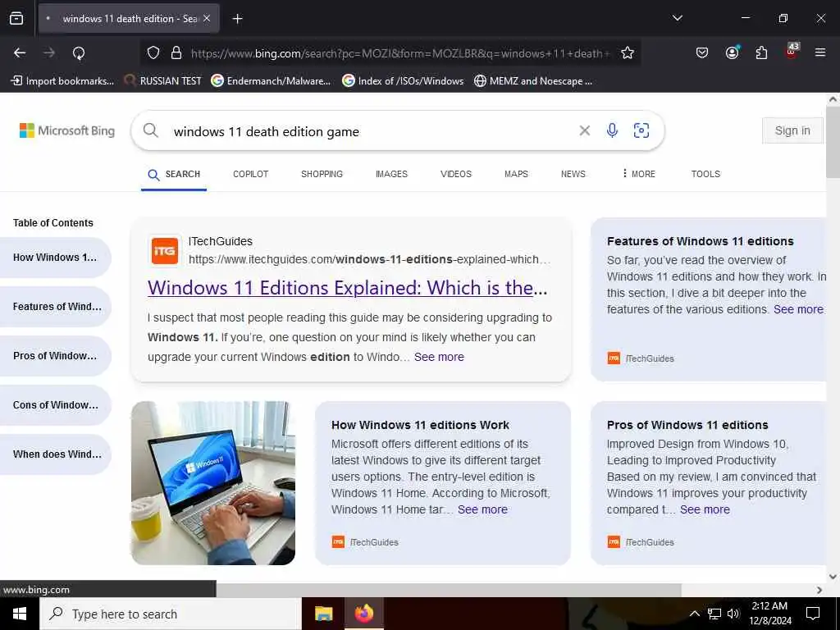Open Firefox application hamburger menu
840x630 pixels.
(x=820, y=52)
